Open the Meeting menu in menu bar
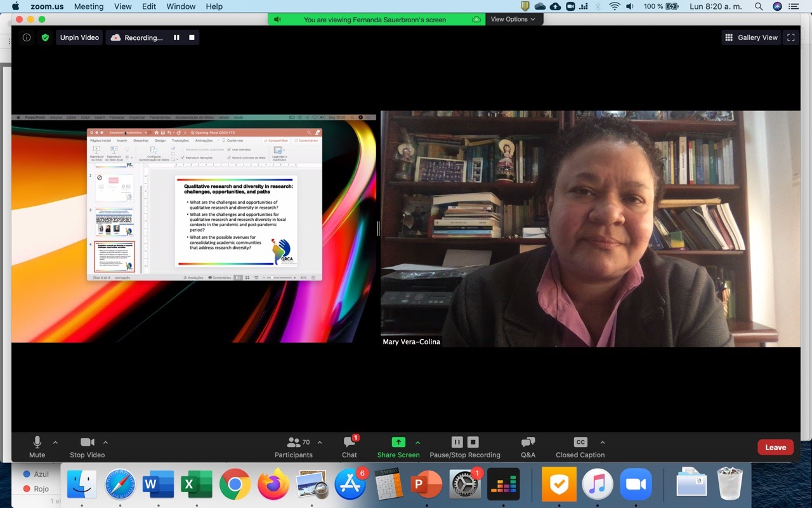812x508 pixels. pos(88,6)
